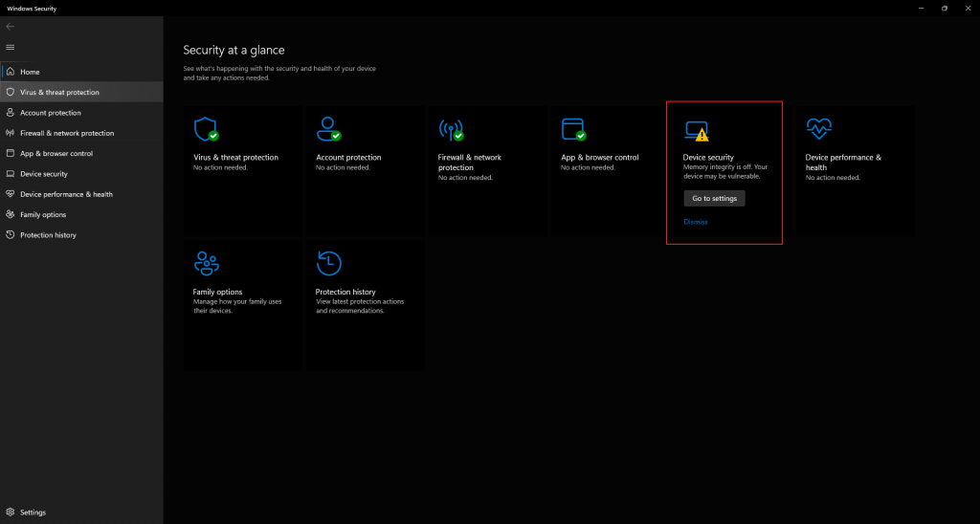Select Home in the sidebar
Screen dimensions: 980x524
82,72
